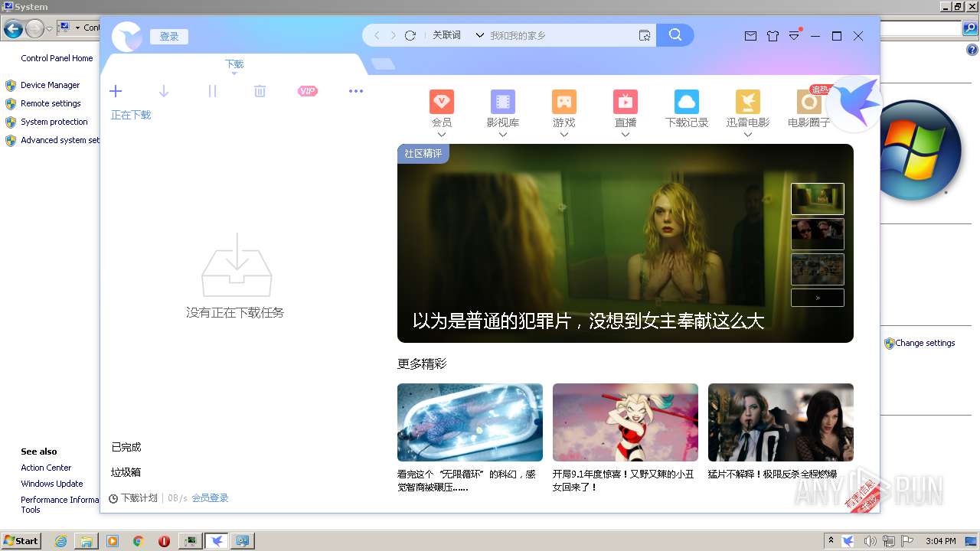Screen dimensions: 980x551
Task: Open the 小丑女 cartoon article thumbnail
Action: [x=626, y=422]
